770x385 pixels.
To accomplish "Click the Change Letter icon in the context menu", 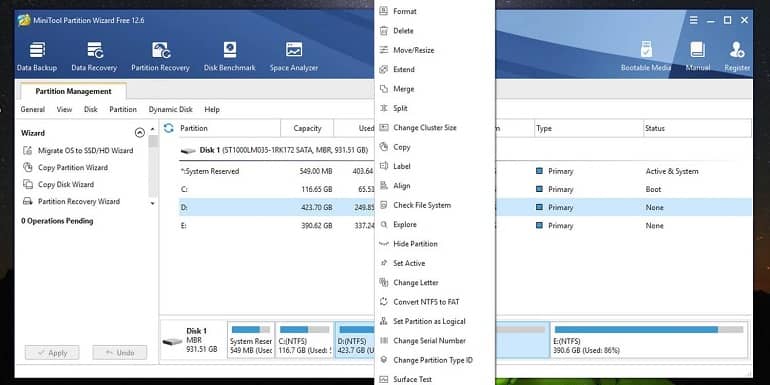I will (384, 282).
